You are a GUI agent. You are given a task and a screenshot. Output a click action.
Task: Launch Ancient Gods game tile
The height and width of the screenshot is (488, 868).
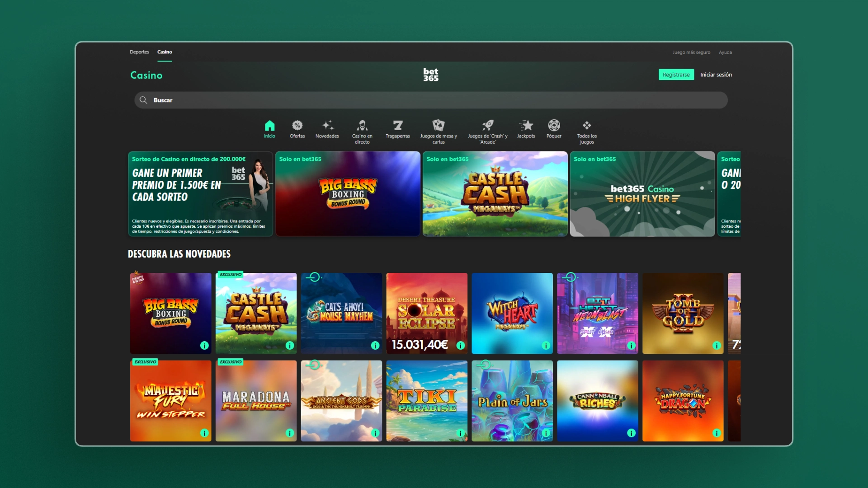tap(341, 401)
